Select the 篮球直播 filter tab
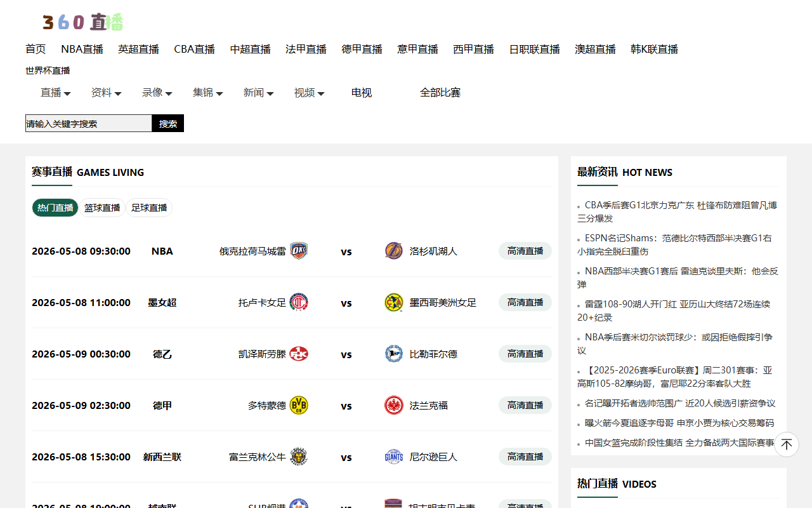The image size is (812, 508). (x=102, y=208)
